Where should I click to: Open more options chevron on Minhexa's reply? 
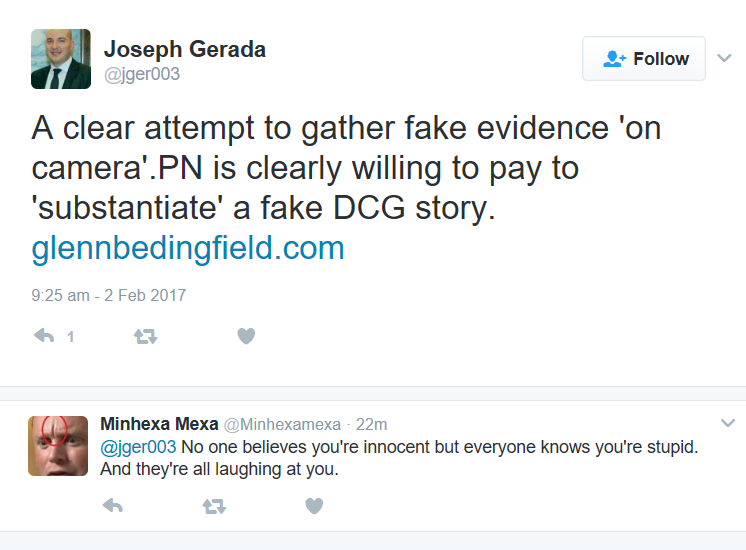coord(727,423)
